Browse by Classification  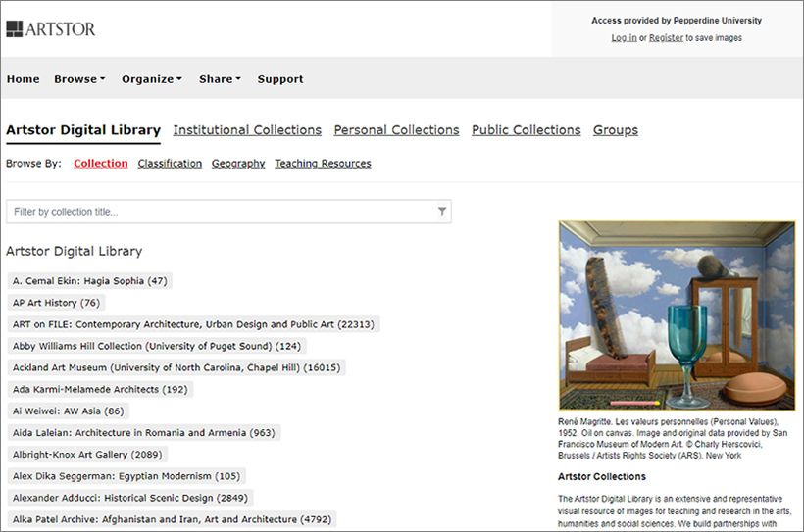click(x=170, y=163)
